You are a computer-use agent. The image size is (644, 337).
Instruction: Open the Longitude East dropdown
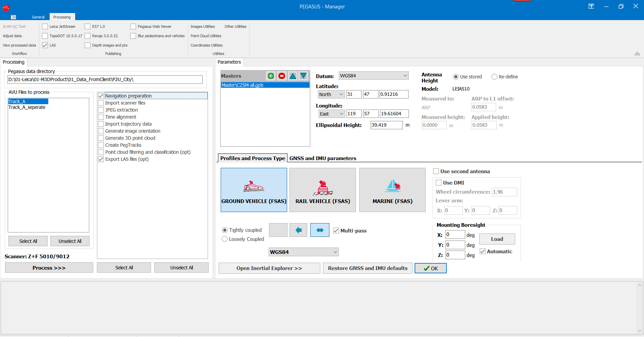tap(331, 114)
